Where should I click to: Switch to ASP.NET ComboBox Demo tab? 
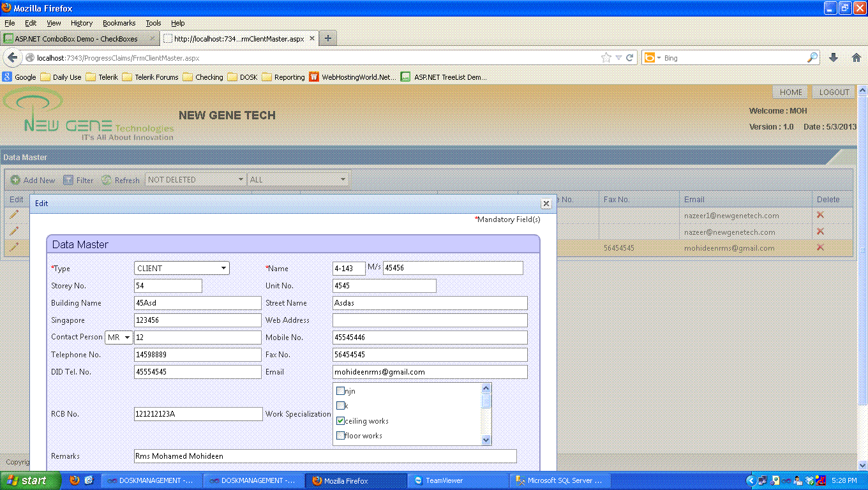click(80, 38)
